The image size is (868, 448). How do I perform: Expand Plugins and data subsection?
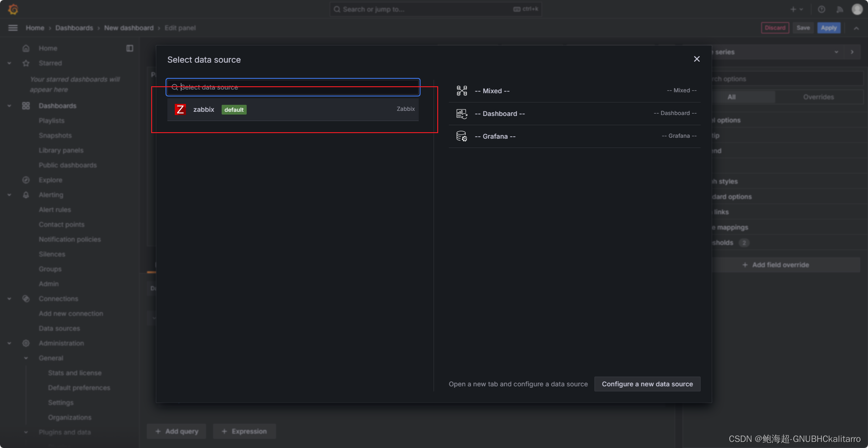26,432
